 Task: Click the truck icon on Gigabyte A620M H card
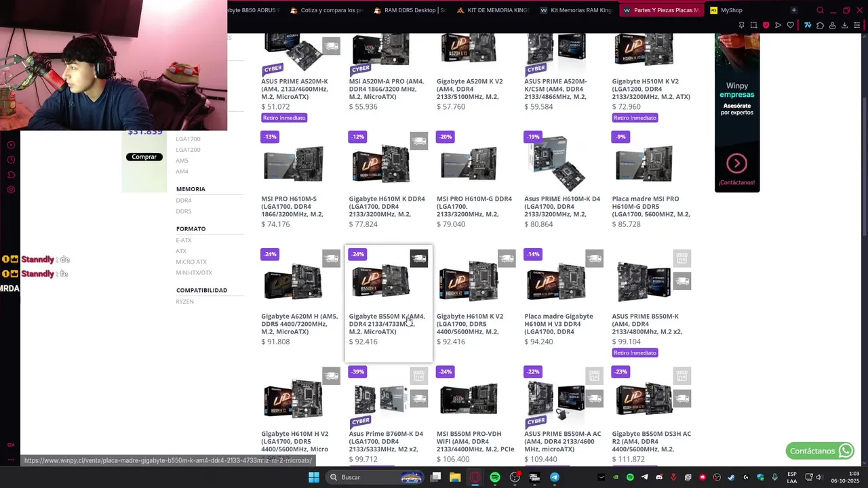point(331,258)
